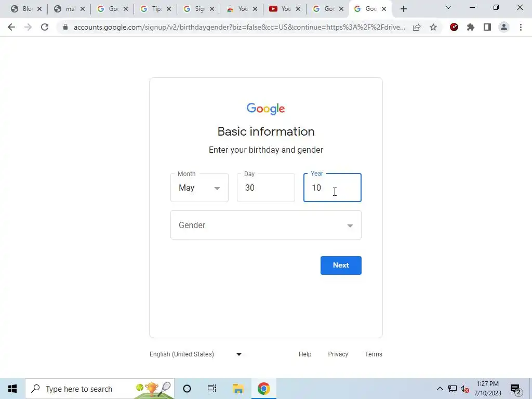Open the Terms link
The width and height of the screenshot is (532, 399).
point(374,354)
